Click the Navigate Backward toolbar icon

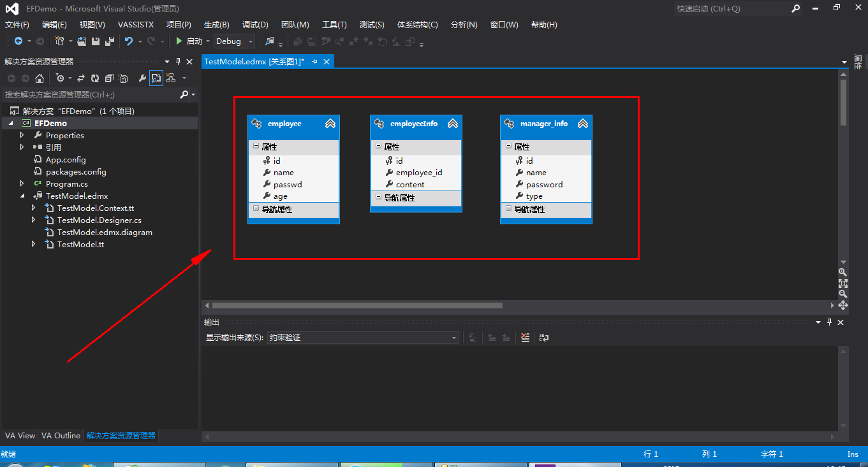18,41
